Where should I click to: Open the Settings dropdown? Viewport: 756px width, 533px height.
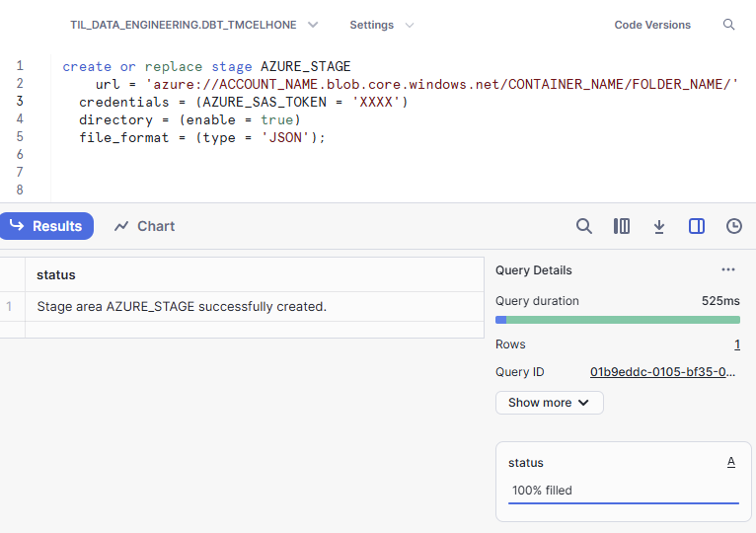coord(381,25)
